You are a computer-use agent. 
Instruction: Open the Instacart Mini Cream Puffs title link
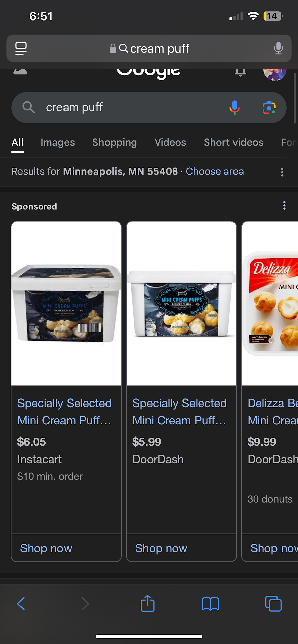point(64,412)
